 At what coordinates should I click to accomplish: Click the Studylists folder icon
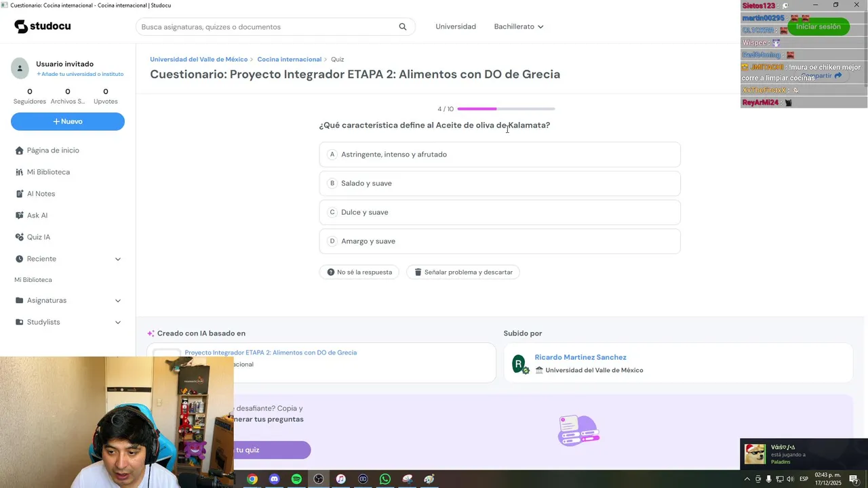(x=20, y=322)
